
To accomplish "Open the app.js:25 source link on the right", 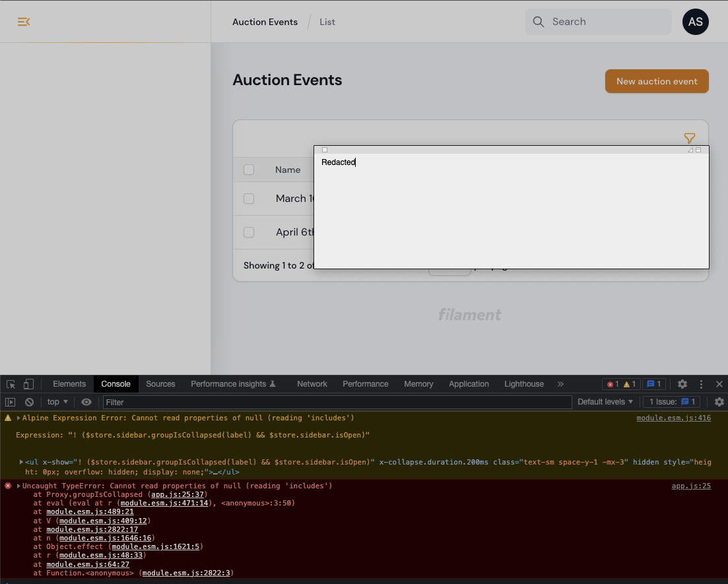I will click(691, 486).
